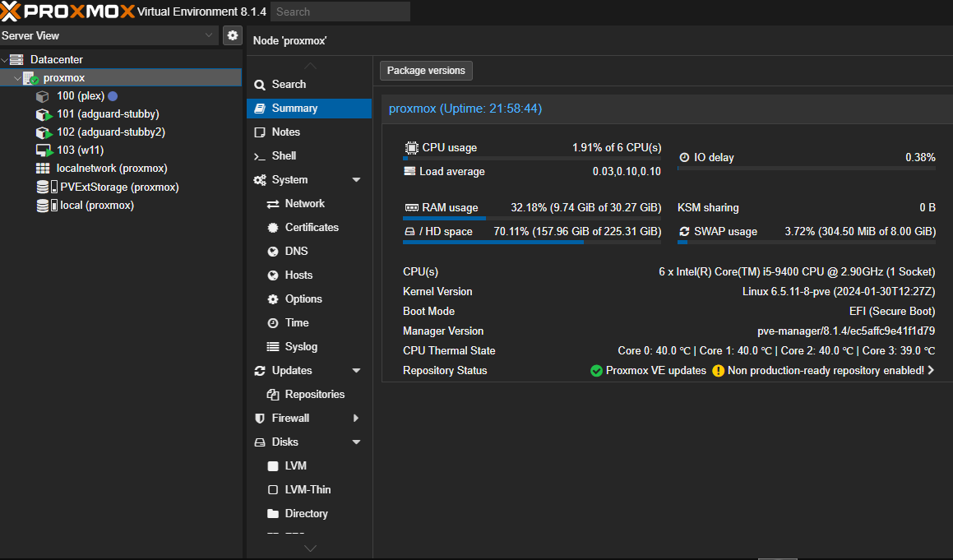Click the 103 (w11) VM monitor icon
The width and height of the screenshot is (953, 560).
tap(44, 150)
